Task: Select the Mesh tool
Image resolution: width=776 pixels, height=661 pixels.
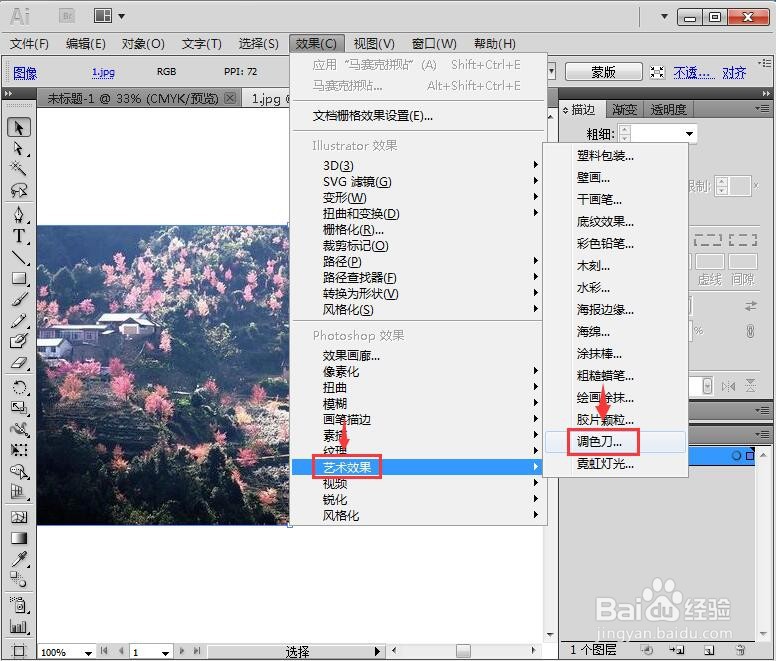Action: (x=19, y=517)
